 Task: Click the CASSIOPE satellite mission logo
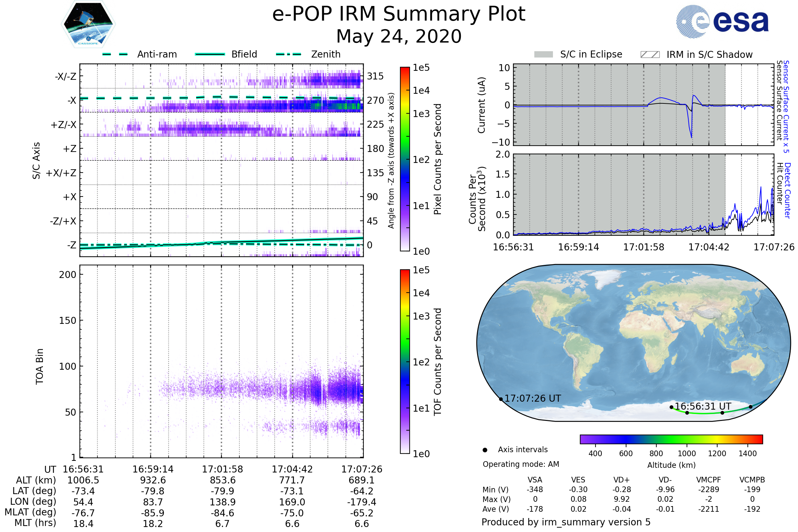88,24
